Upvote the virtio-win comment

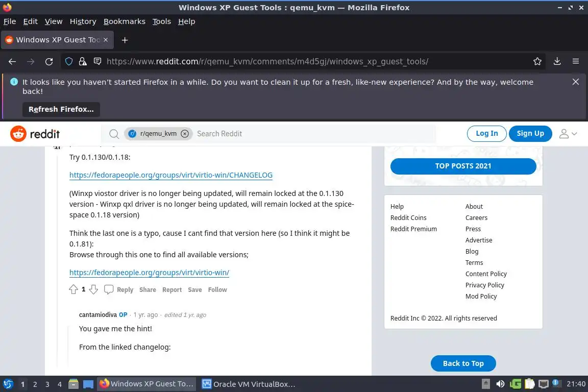pyautogui.click(x=73, y=289)
